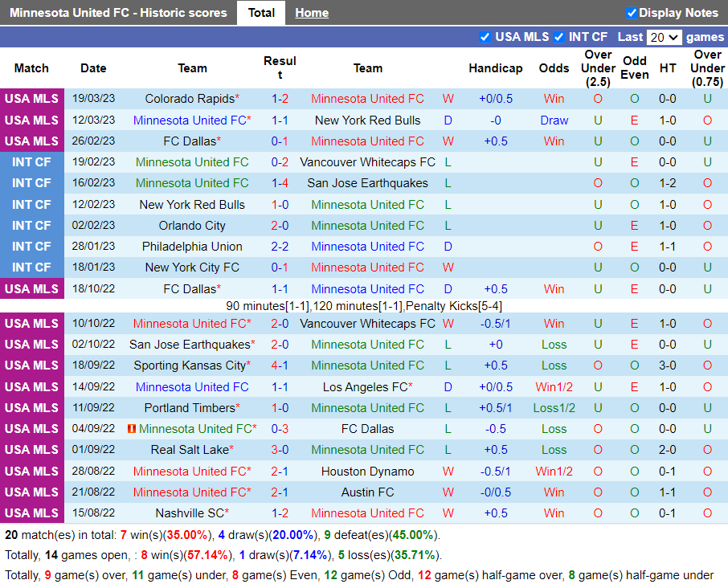The height and width of the screenshot is (584, 728).
Task: Uncheck the INT CF filter checkbox
Action: (558, 37)
